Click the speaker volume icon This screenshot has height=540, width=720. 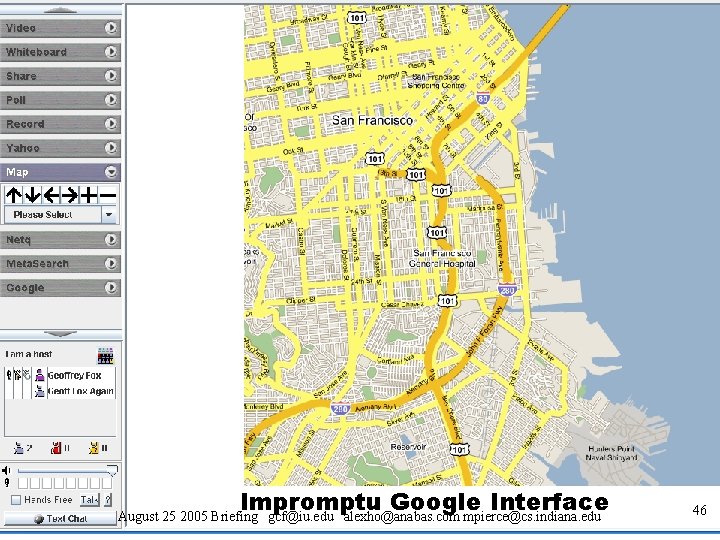click(6, 470)
